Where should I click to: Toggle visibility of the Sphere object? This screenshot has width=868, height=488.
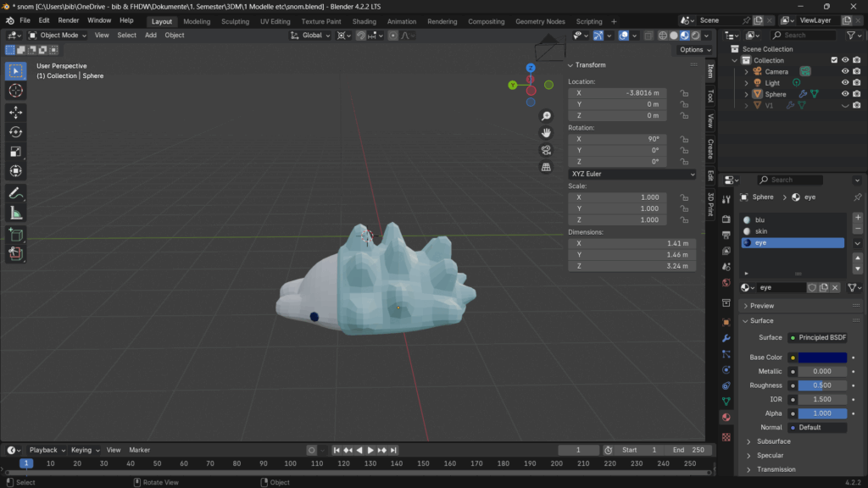click(844, 94)
